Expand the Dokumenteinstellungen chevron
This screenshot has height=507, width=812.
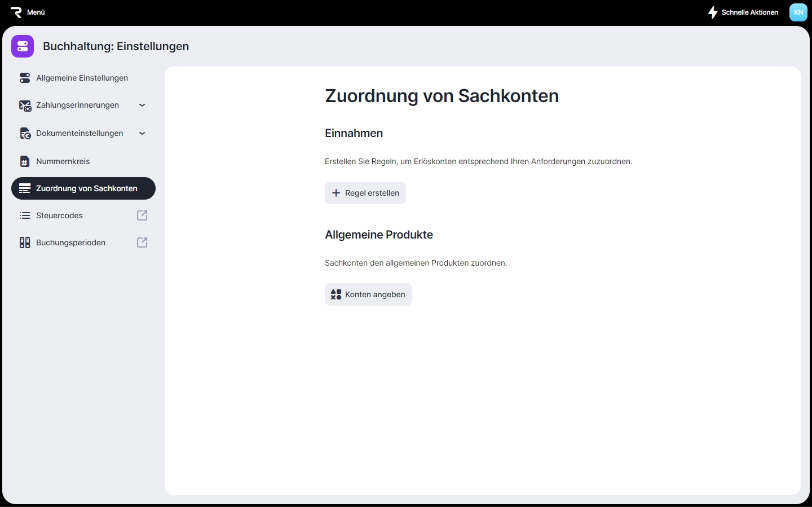coord(142,133)
